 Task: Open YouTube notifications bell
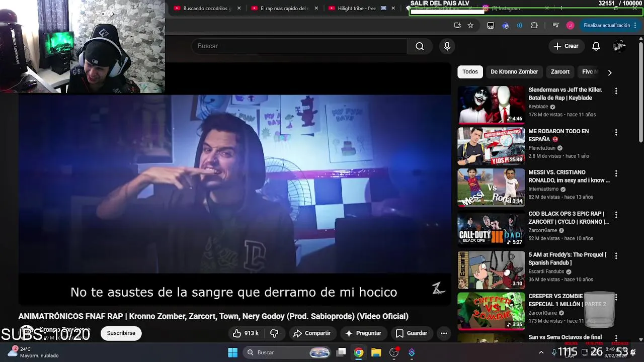[596, 46]
